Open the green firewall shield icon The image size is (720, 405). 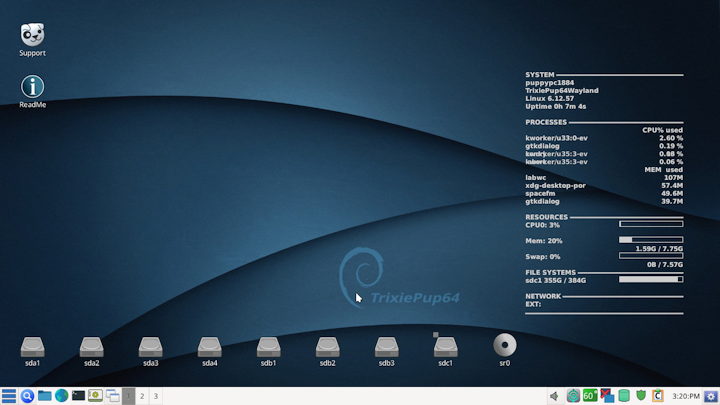(641, 396)
